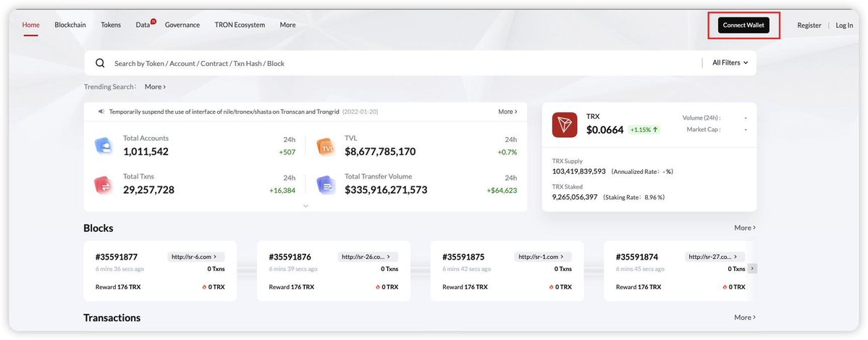The width and height of the screenshot is (868, 340).
Task: Click the Total Transfer Volume icon
Action: (326, 184)
